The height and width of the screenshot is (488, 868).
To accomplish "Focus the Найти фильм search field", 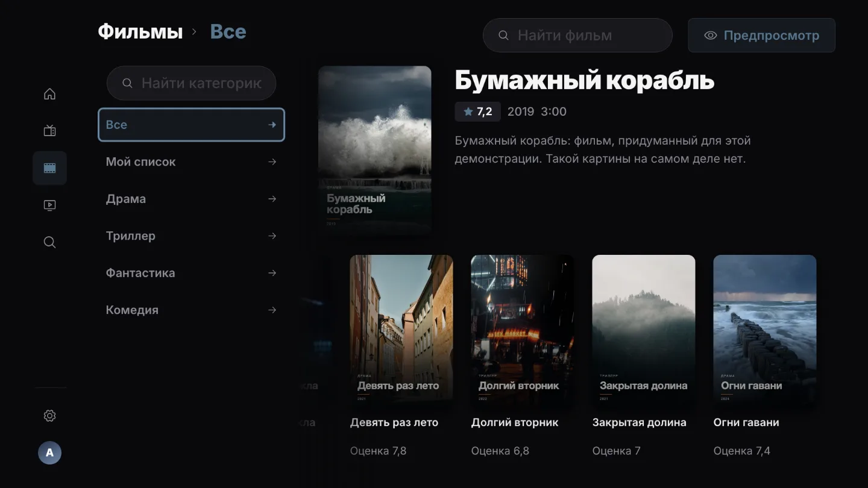I will (577, 36).
